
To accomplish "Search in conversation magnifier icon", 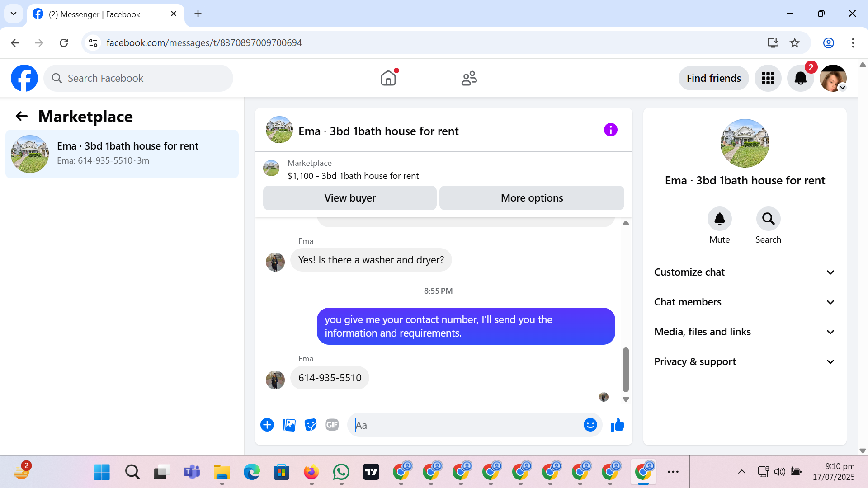I will tap(769, 219).
